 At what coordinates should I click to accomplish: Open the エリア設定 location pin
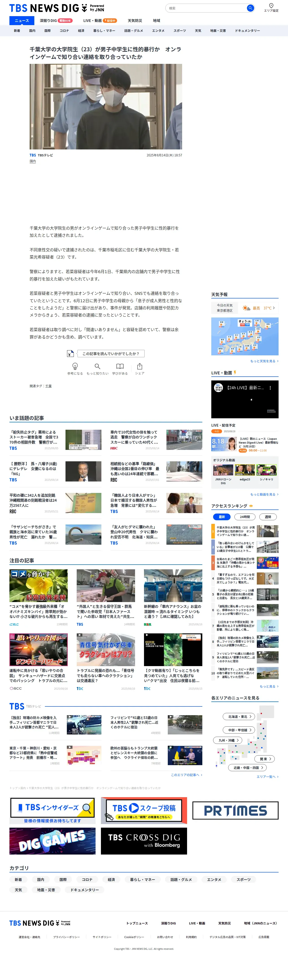click(271, 8)
